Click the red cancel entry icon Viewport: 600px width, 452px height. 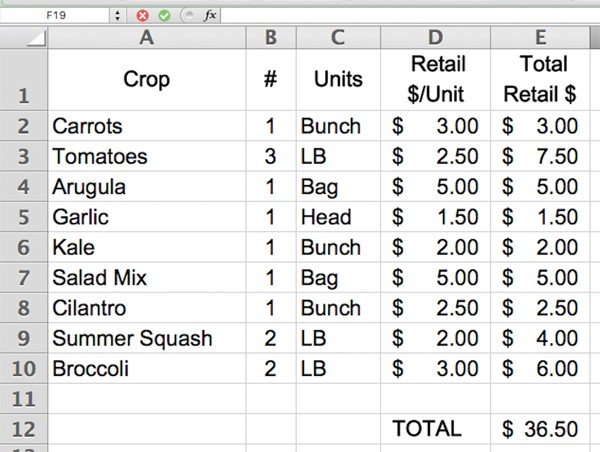pyautogui.click(x=144, y=16)
